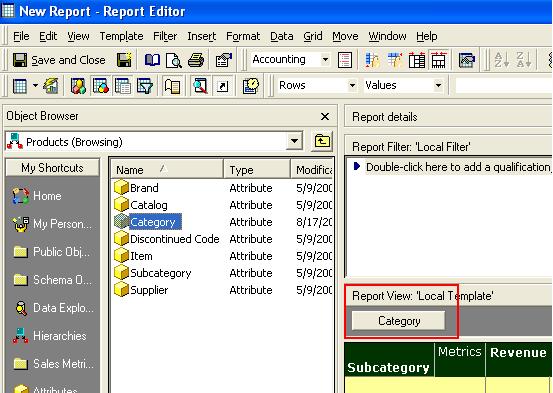Sort by the Name column header
The width and height of the screenshot is (553, 393).
tap(167, 170)
